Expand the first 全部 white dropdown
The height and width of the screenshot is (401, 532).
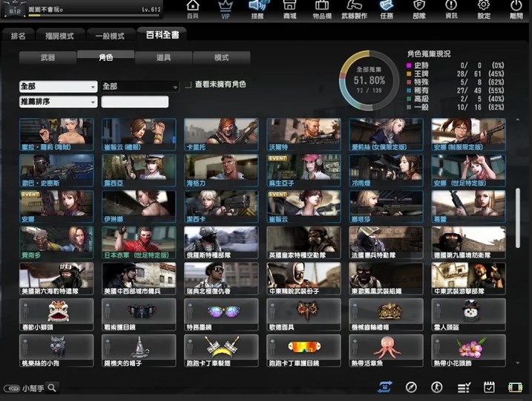pyautogui.click(x=59, y=86)
